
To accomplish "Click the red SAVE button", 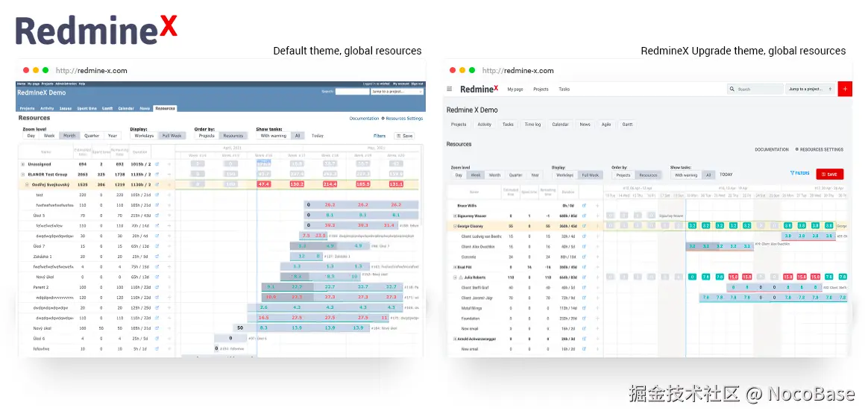I will click(x=830, y=174).
